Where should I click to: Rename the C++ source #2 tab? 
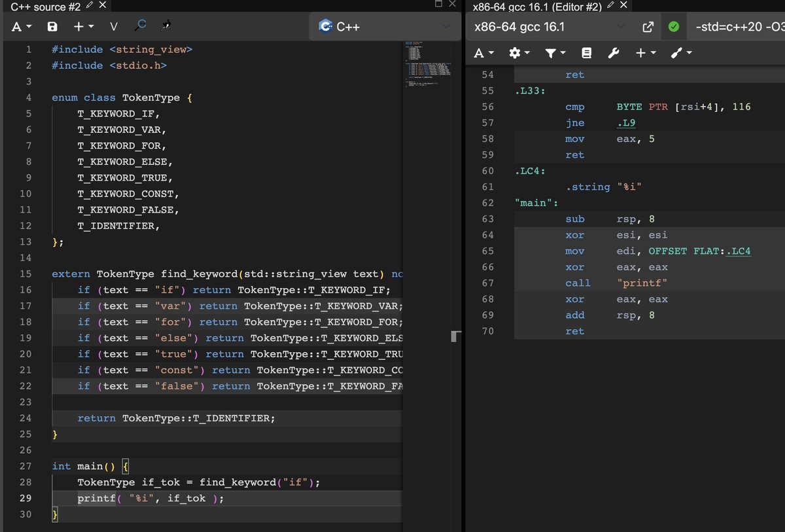pyautogui.click(x=88, y=6)
